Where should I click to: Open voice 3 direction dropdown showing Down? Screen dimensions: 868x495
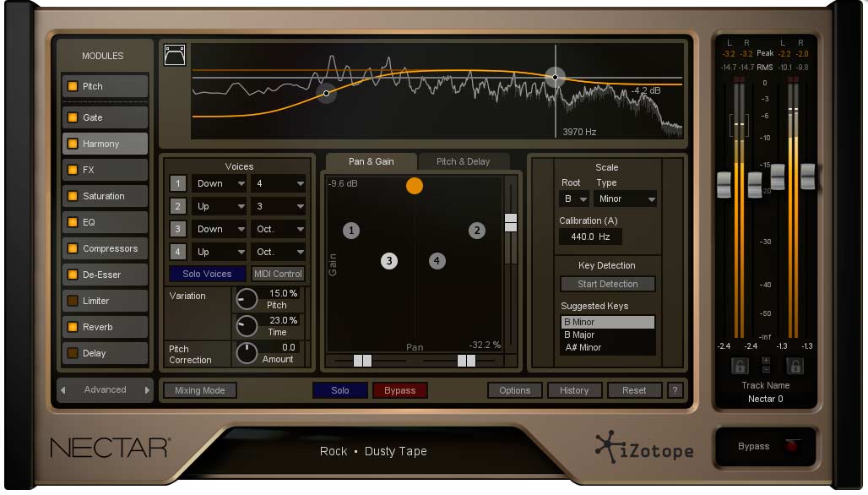coord(220,229)
